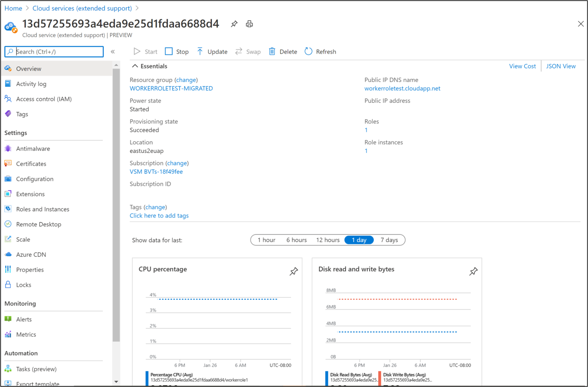Go to Home in breadcrumb
Viewport: 588px width, 387px height.
[x=13, y=8]
